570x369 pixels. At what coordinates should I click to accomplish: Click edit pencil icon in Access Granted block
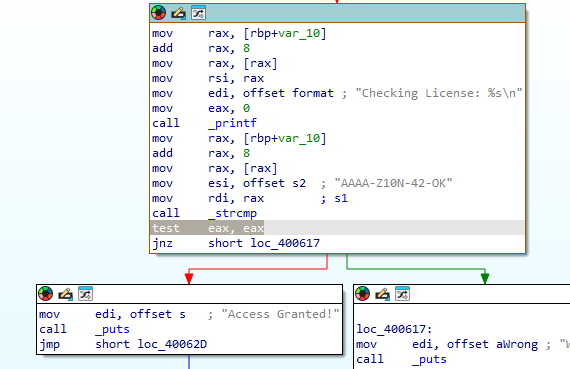pyautogui.click(x=65, y=294)
